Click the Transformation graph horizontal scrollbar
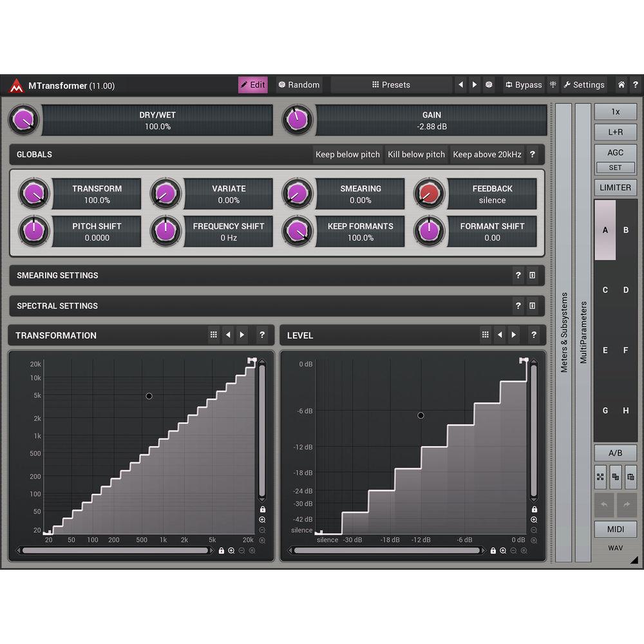Viewport: 644px width, 644px height. (x=116, y=551)
